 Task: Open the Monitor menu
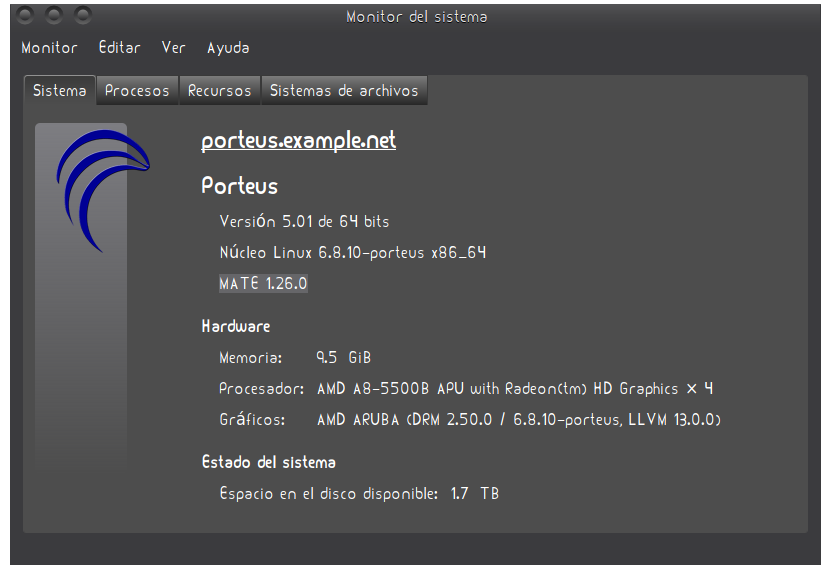pos(49,48)
